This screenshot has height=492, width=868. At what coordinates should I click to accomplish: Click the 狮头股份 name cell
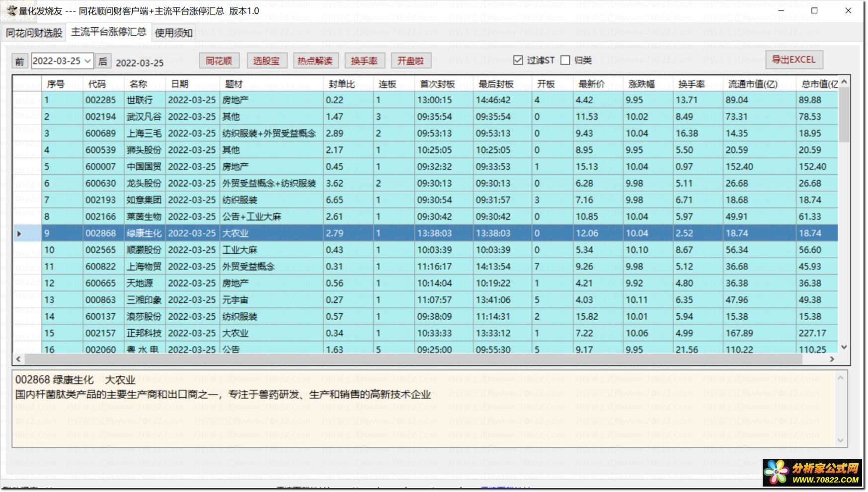(x=145, y=150)
